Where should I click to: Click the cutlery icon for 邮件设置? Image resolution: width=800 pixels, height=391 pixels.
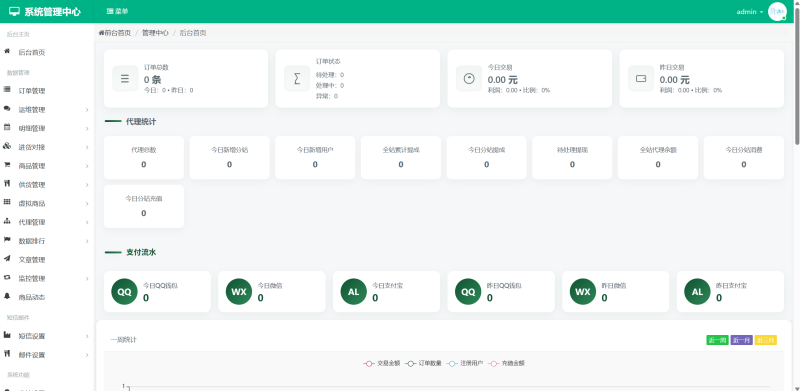point(7,354)
